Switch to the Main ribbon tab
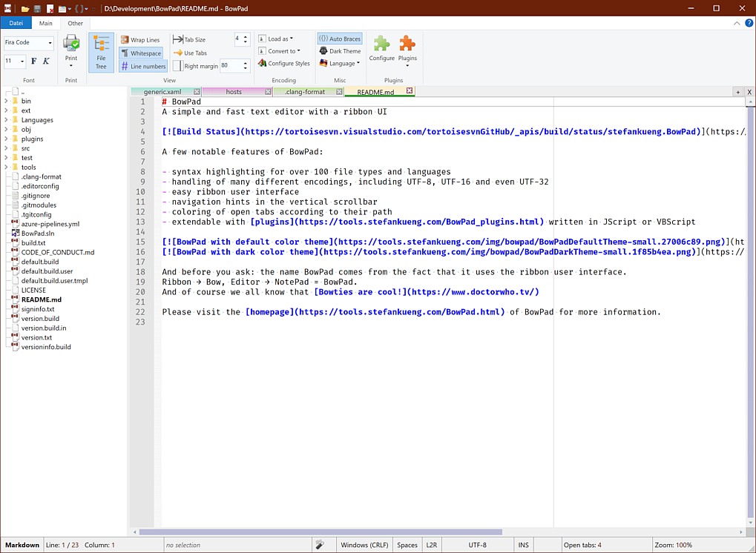The height and width of the screenshot is (553, 756). coord(46,23)
